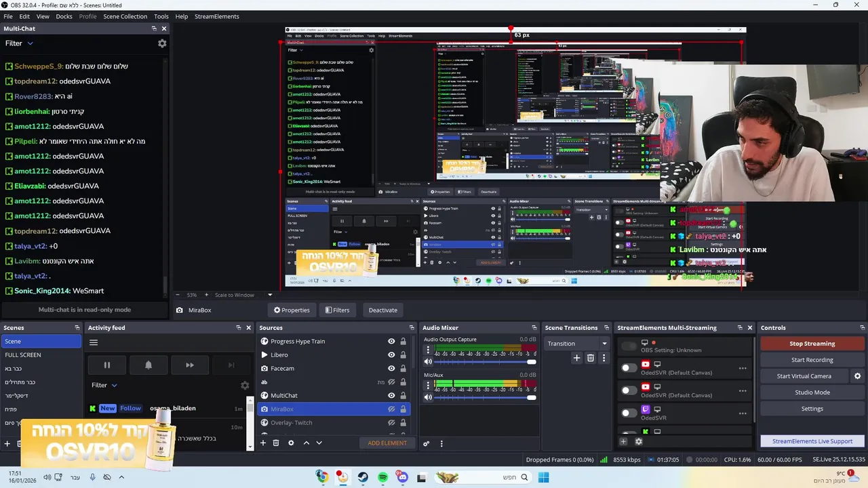This screenshot has width=868, height=488.
Task: Open Mic/Aux three-dot options menu
Action: tap(428, 386)
